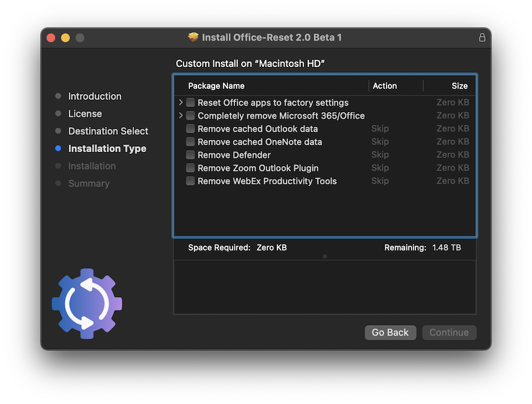Click the Office-Reset circular gear logo
This screenshot has height=404, width=532.
coord(86,303)
